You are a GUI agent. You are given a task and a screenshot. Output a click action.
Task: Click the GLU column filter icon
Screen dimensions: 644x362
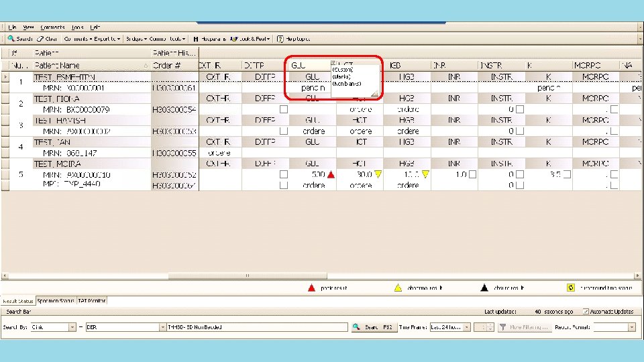click(333, 63)
